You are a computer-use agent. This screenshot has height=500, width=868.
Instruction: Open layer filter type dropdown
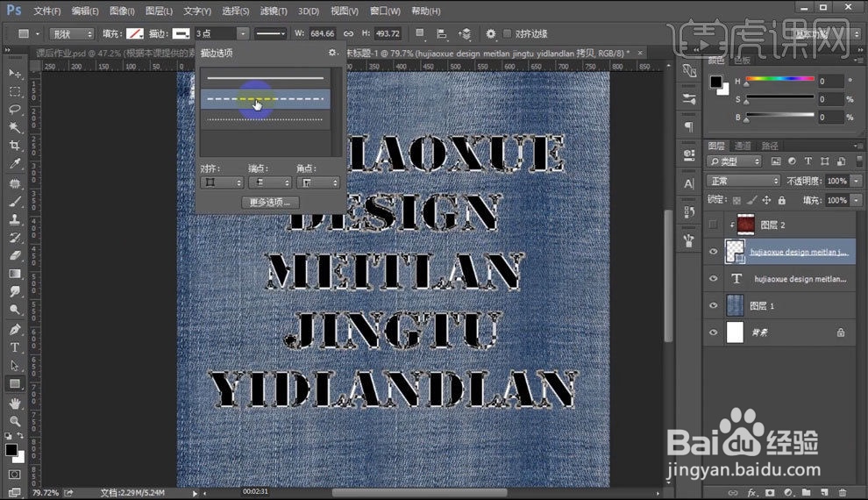click(734, 161)
